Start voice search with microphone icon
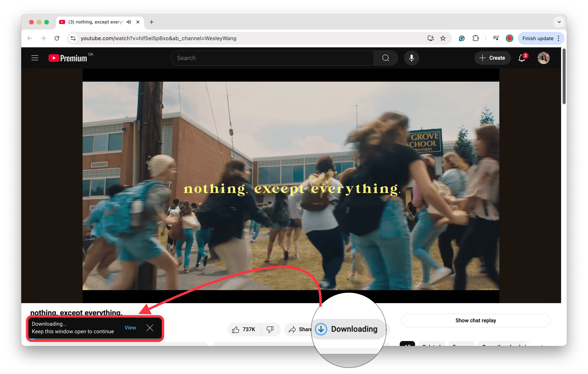The height and width of the screenshot is (374, 588). [411, 58]
